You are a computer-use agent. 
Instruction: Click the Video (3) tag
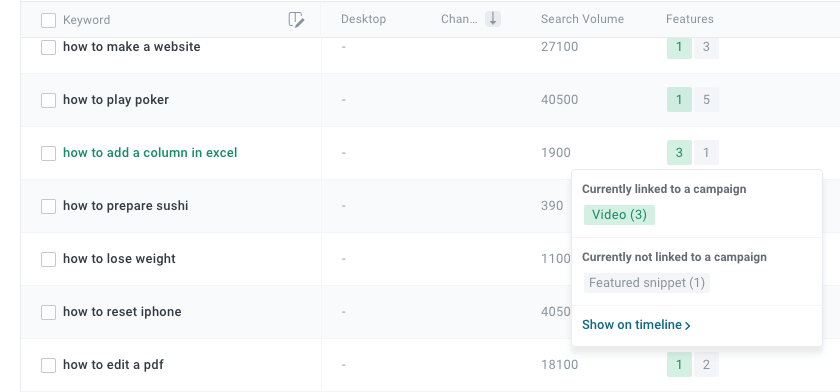[x=619, y=215]
